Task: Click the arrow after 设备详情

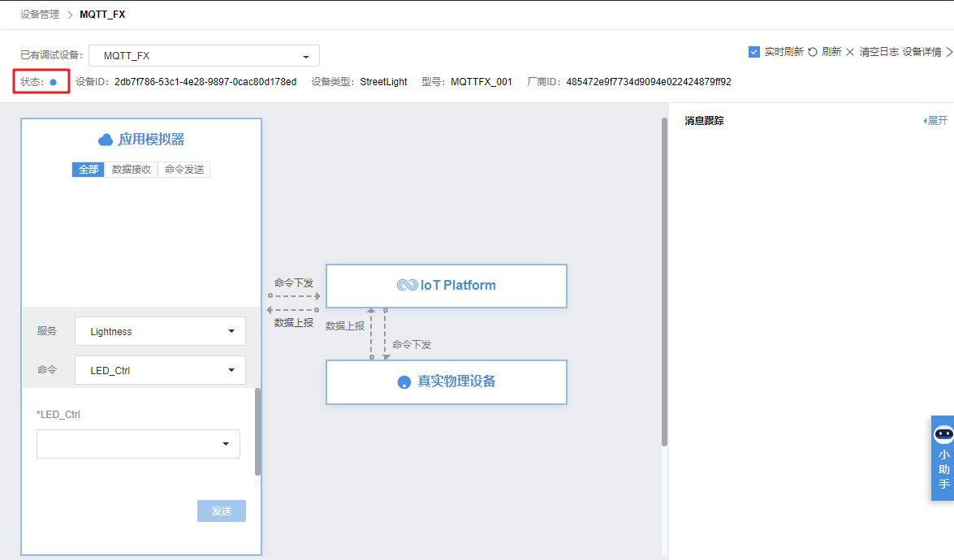Action: (x=949, y=52)
